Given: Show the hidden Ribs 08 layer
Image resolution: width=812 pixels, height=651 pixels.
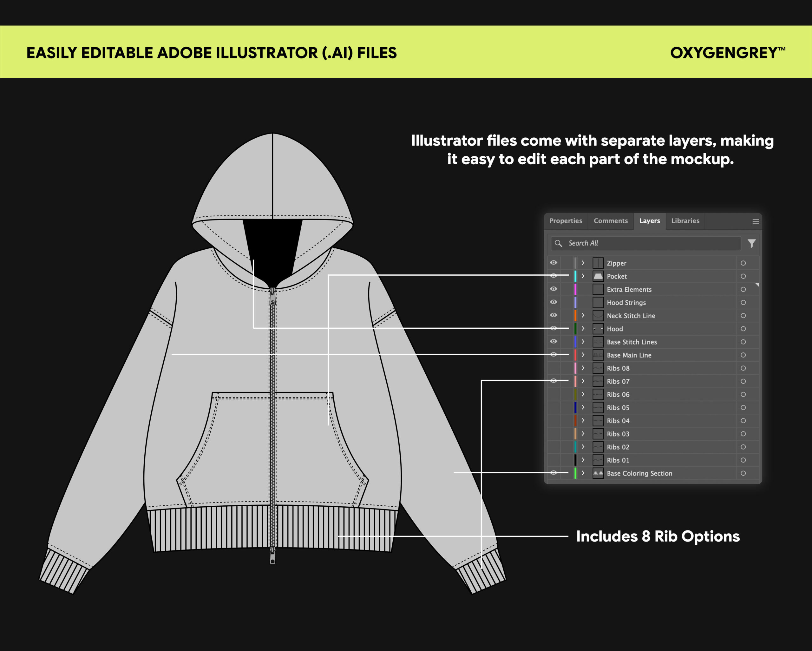Looking at the screenshot, I should [x=553, y=368].
